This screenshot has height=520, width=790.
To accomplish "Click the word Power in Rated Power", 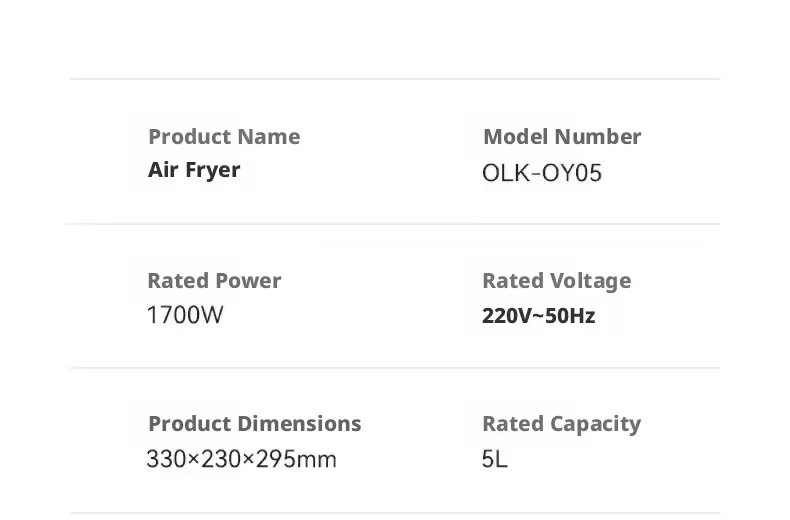I will 248,281.
